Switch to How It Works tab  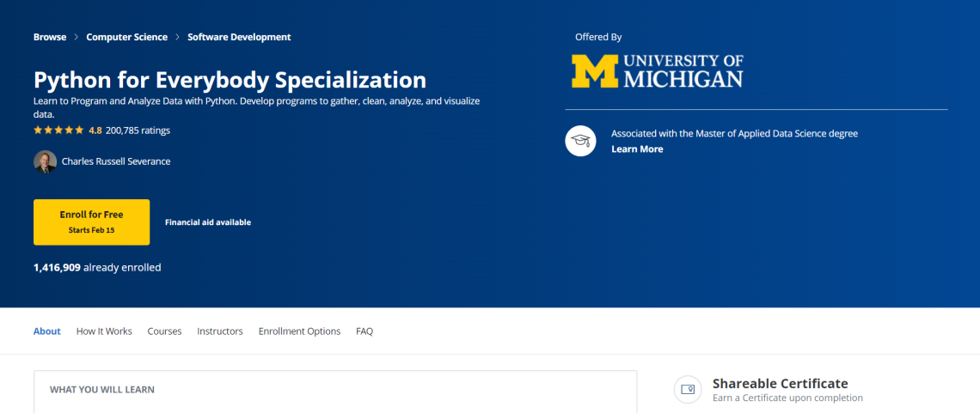(x=104, y=331)
